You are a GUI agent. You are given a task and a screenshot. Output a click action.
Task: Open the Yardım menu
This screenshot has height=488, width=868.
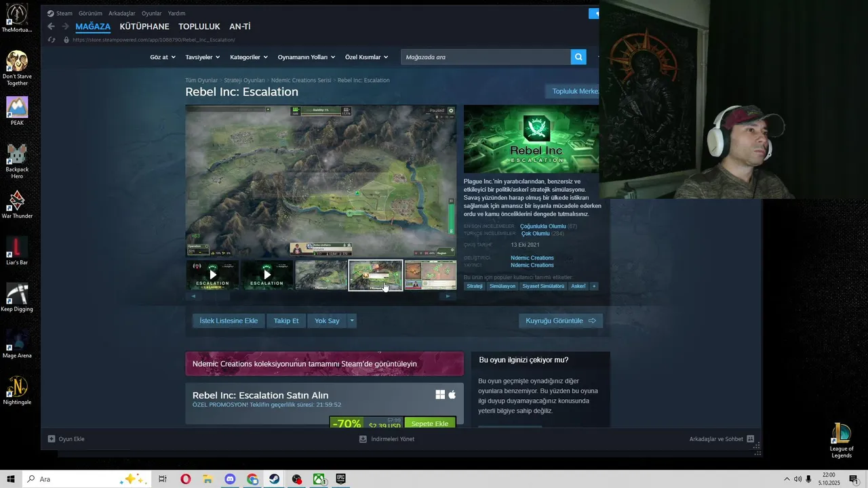[x=176, y=13]
